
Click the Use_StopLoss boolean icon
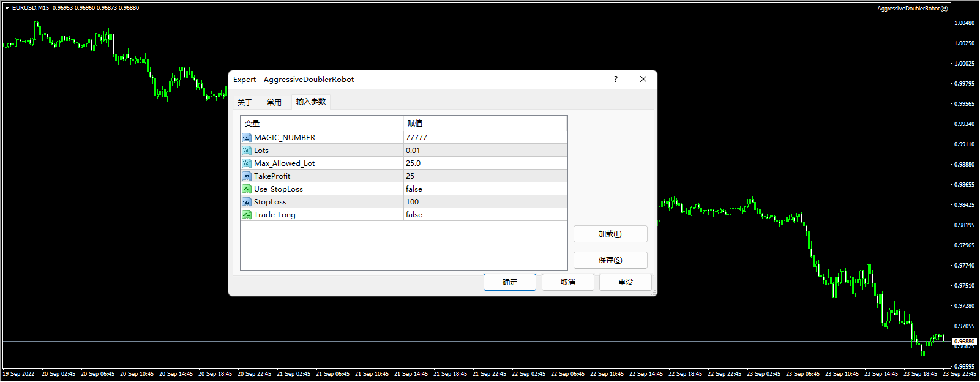click(246, 189)
